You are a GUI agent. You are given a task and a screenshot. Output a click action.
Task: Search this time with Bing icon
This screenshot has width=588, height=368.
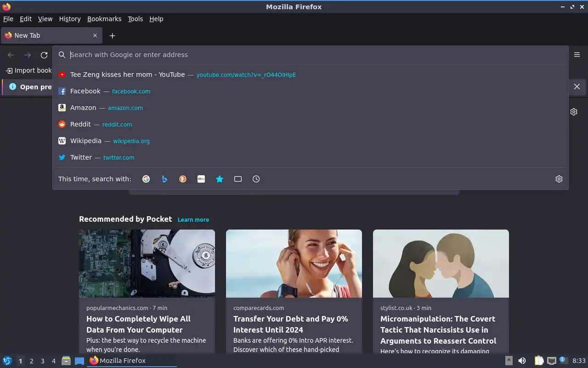coord(164,179)
